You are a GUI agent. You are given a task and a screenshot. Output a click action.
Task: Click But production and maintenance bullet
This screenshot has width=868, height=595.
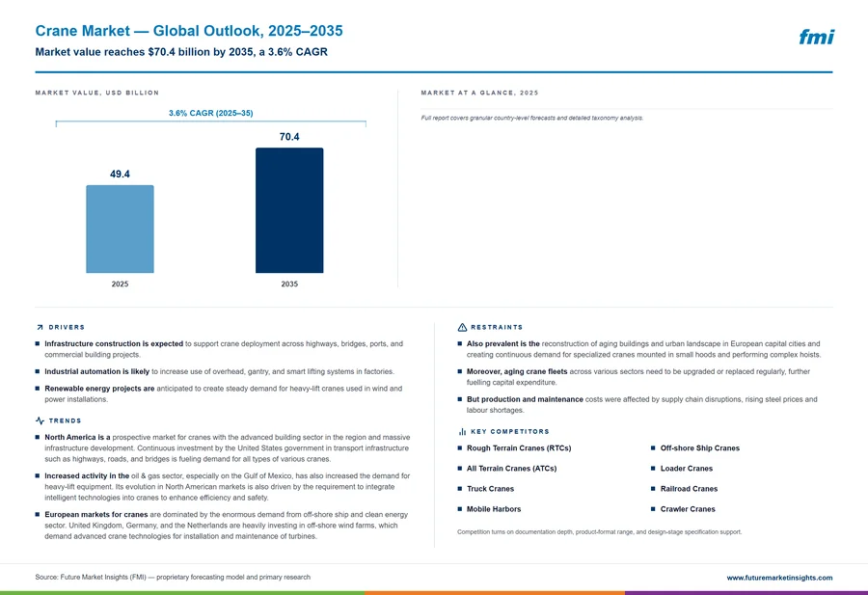point(637,405)
